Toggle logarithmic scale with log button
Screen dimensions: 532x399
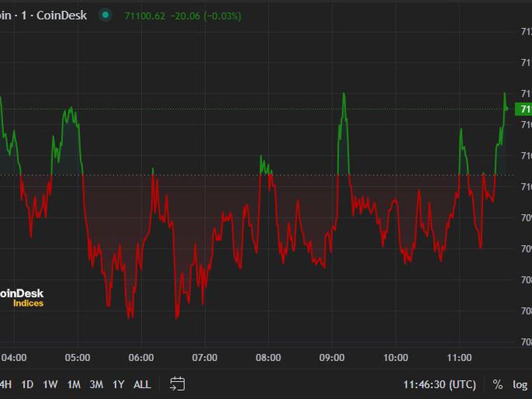click(x=519, y=384)
